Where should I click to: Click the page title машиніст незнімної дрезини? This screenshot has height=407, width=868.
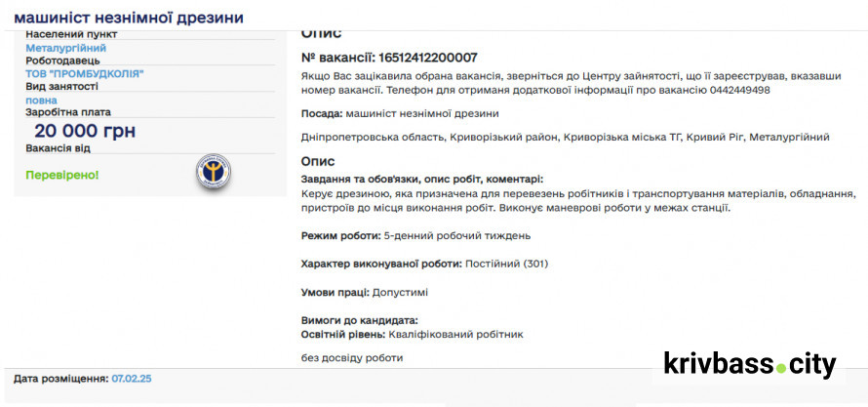129,18
